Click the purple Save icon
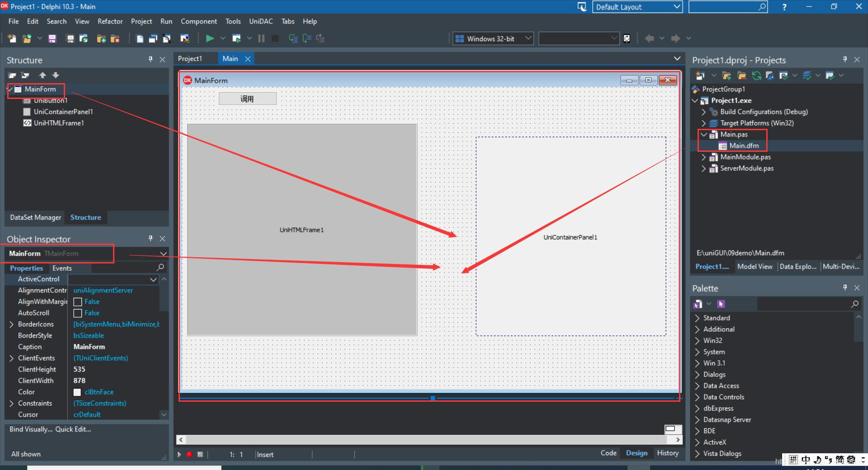Screen dimensions: 868x470 click(52, 38)
